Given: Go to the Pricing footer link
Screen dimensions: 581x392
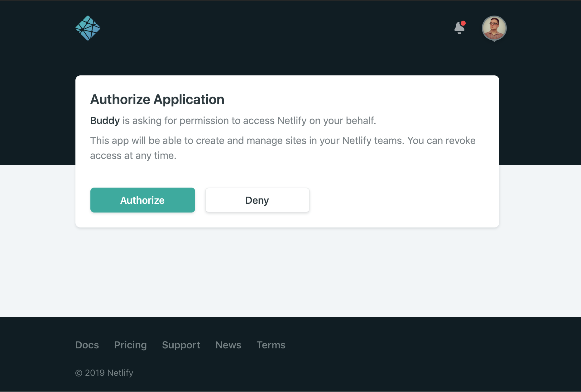Looking at the screenshot, I should [x=130, y=345].
